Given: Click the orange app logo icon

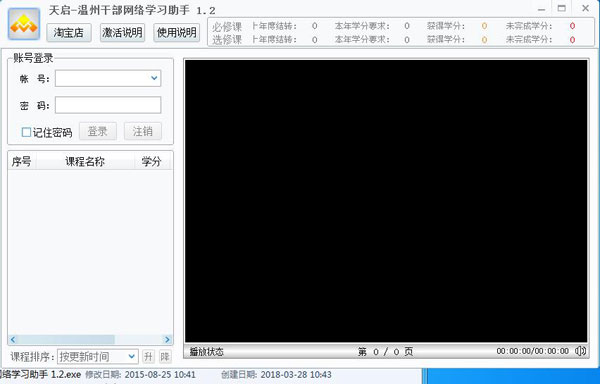Looking at the screenshot, I should coord(24,24).
